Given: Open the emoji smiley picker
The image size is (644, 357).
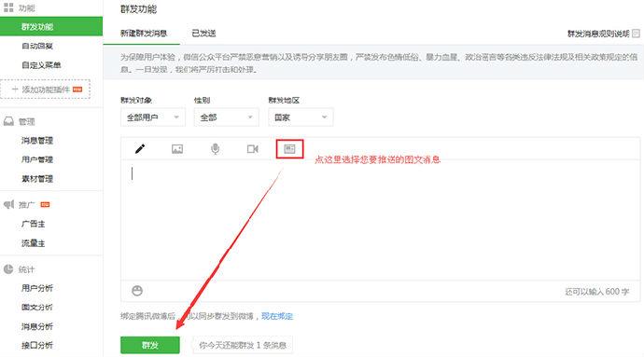Looking at the screenshot, I should pos(137,291).
